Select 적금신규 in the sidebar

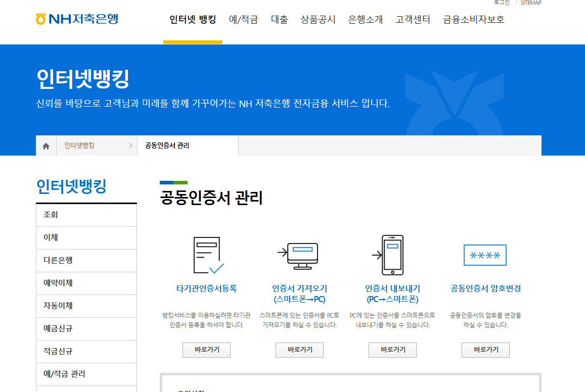pyautogui.click(x=86, y=352)
